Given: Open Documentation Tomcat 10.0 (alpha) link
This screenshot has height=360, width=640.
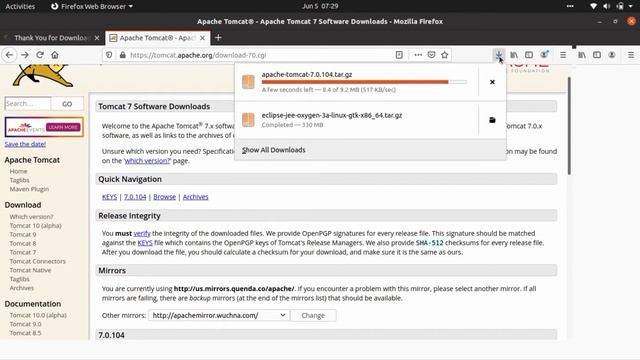Looking at the screenshot, I should (x=38, y=315).
